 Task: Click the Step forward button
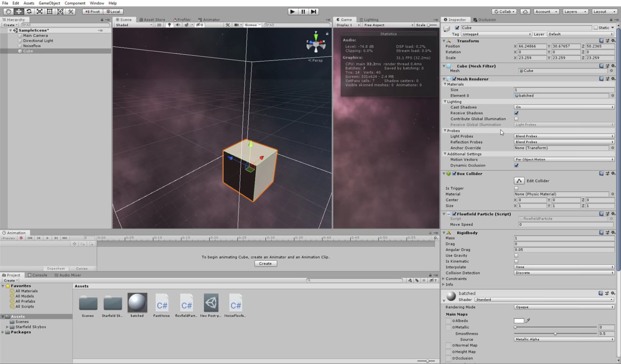click(314, 11)
